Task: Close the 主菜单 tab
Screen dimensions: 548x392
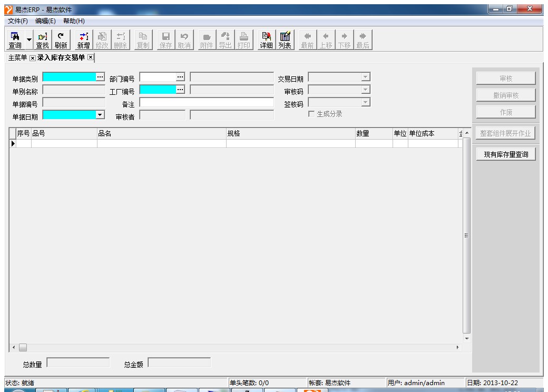Action: tap(32, 57)
